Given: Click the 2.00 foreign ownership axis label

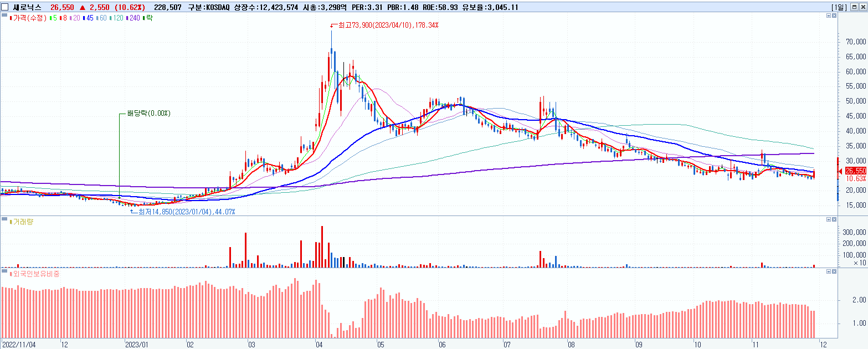Looking at the screenshot, I should pos(859,300).
